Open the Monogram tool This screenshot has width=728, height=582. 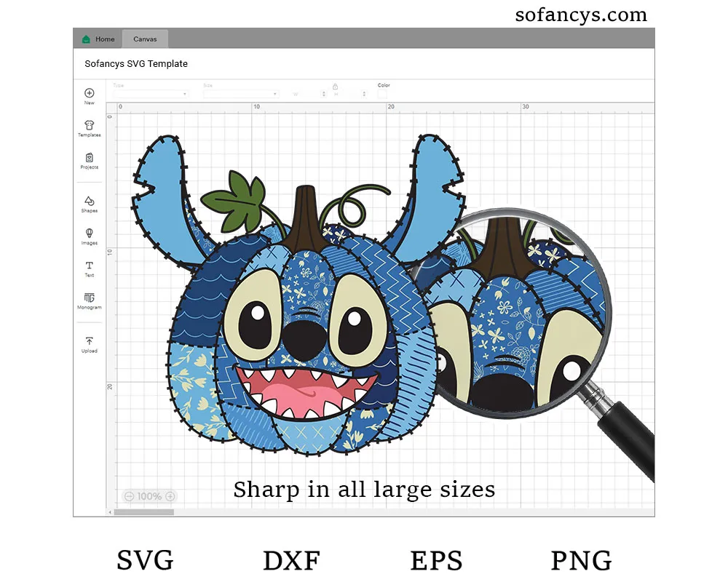(90, 300)
